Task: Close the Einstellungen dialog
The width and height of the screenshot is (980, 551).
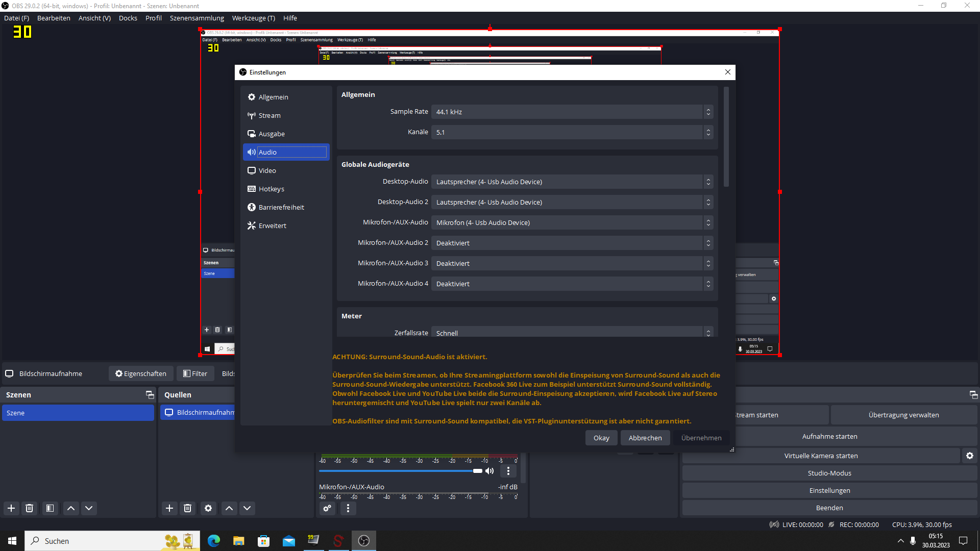Action: click(x=728, y=72)
